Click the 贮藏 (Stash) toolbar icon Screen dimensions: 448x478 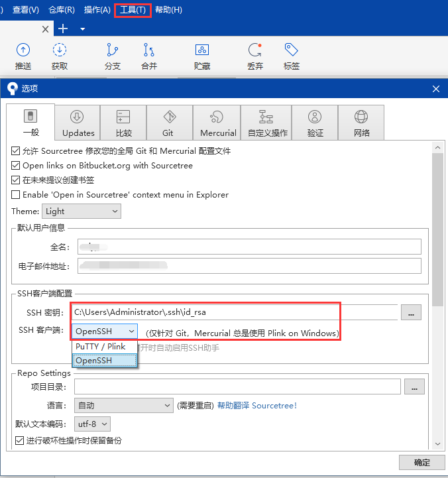pyautogui.click(x=202, y=56)
